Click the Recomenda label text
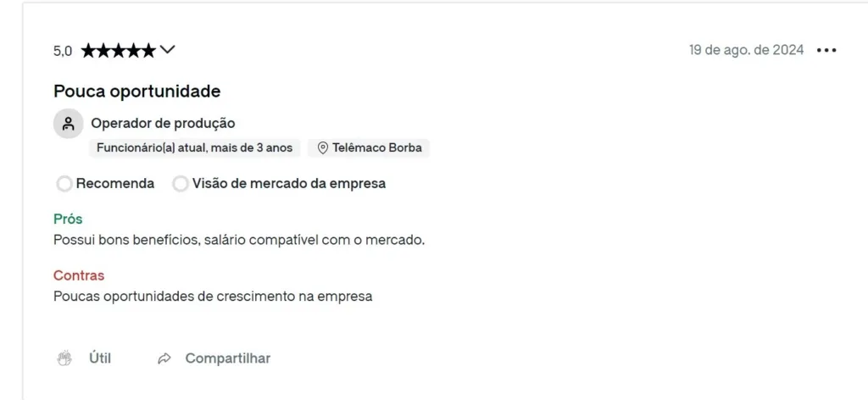The width and height of the screenshot is (868, 400). (115, 184)
